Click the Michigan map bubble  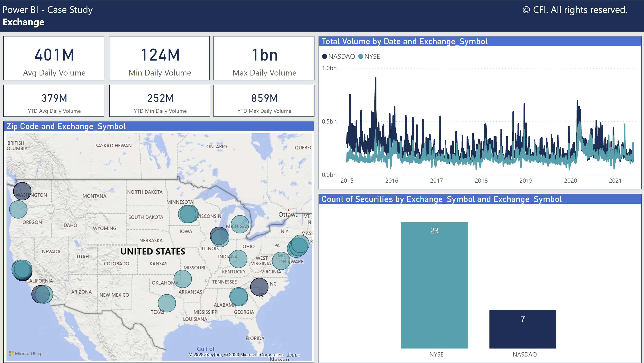[x=240, y=224]
